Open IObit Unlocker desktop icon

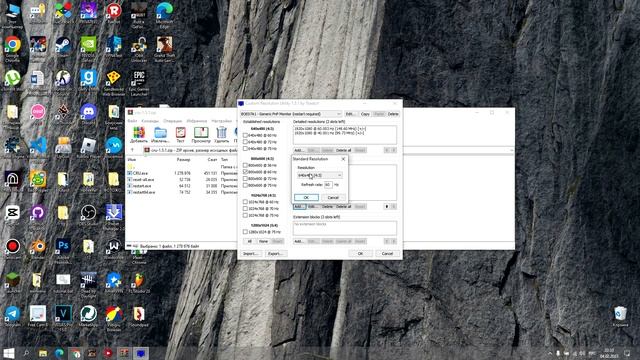coord(139,44)
